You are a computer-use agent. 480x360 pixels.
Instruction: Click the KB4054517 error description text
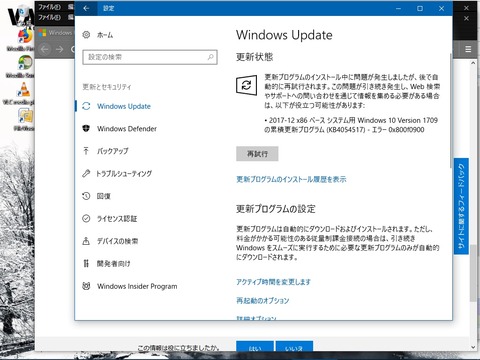pyautogui.click(x=351, y=125)
